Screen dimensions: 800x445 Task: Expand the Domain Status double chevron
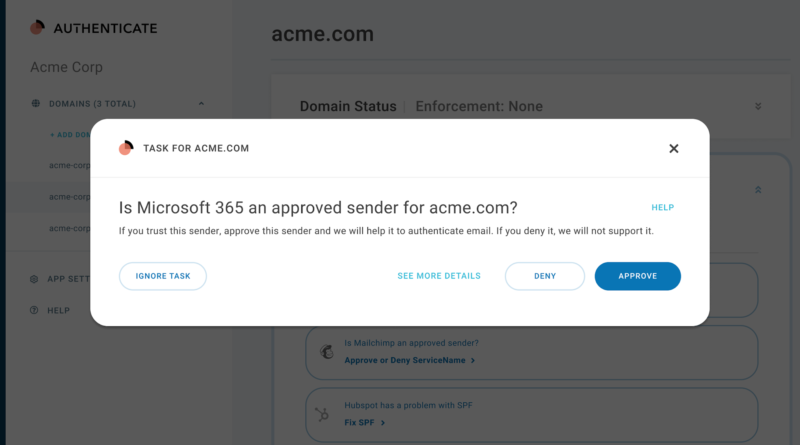point(758,106)
